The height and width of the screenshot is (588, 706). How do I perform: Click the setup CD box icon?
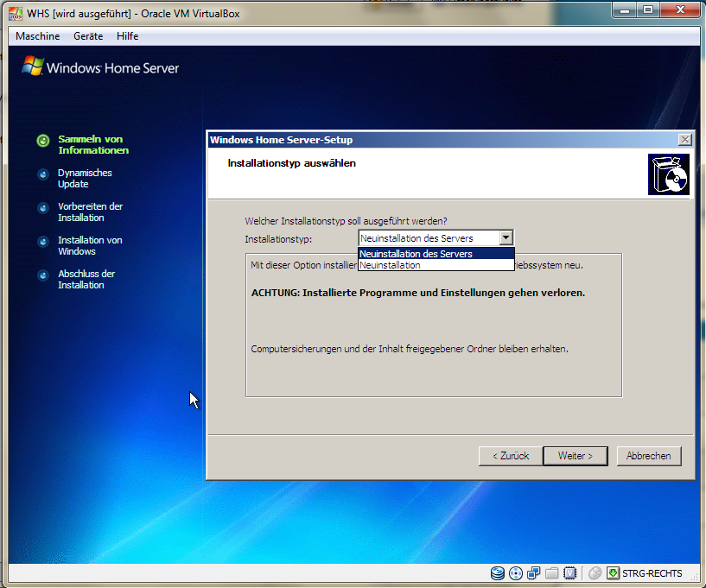[669, 174]
